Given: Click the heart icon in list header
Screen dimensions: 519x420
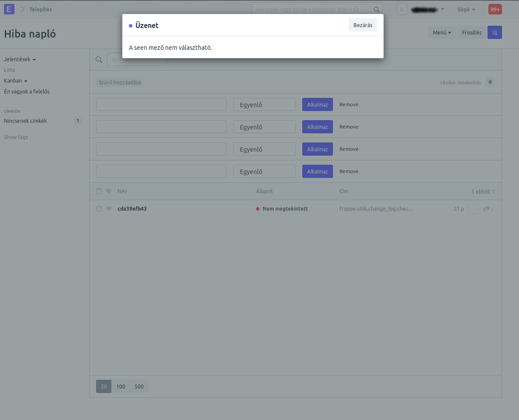Looking at the screenshot, I should [109, 191].
